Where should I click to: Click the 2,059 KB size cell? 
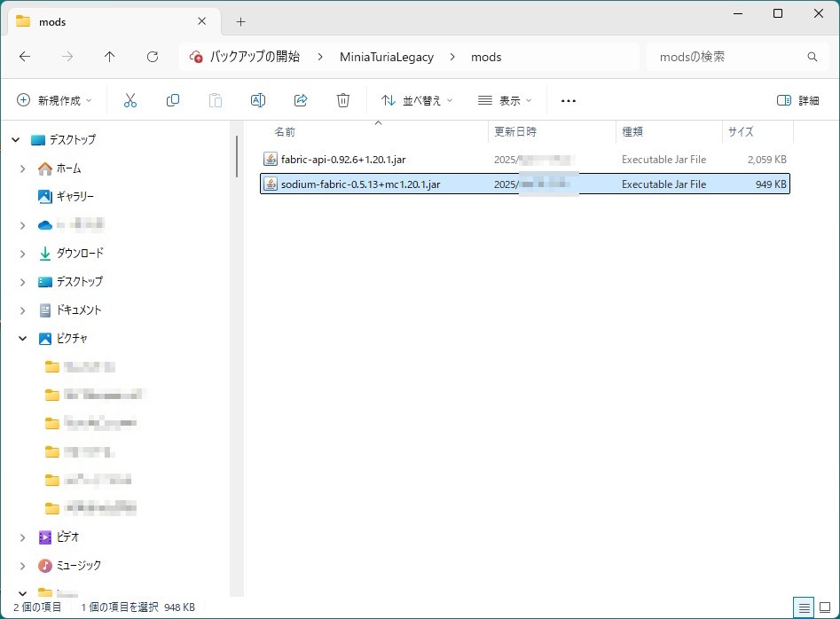pyautogui.click(x=766, y=160)
